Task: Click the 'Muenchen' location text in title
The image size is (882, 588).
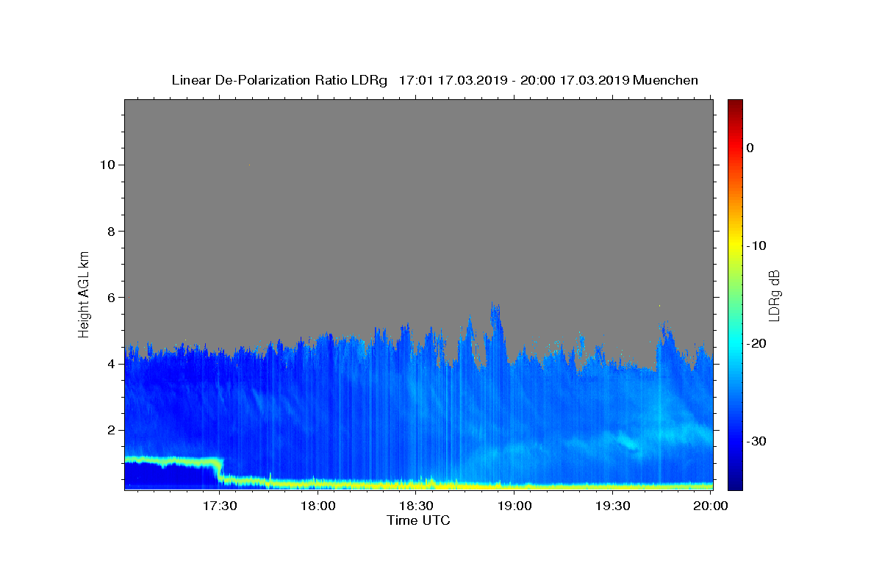Action: [x=665, y=80]
